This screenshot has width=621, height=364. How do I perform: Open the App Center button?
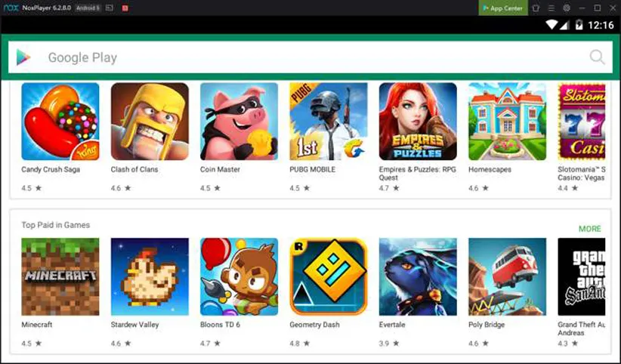pos(503,8)
